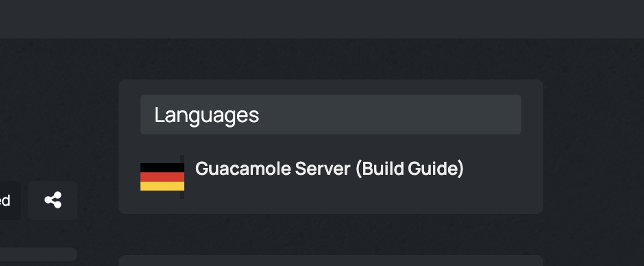Click the black stripe of the German flag
Image resolution: width=644 pixels, height=266 pixels.
pos(162,168)
